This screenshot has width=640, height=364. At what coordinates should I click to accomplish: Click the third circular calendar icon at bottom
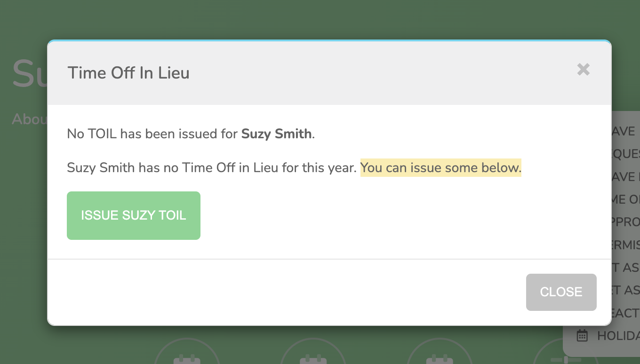(x=439, y=352)
